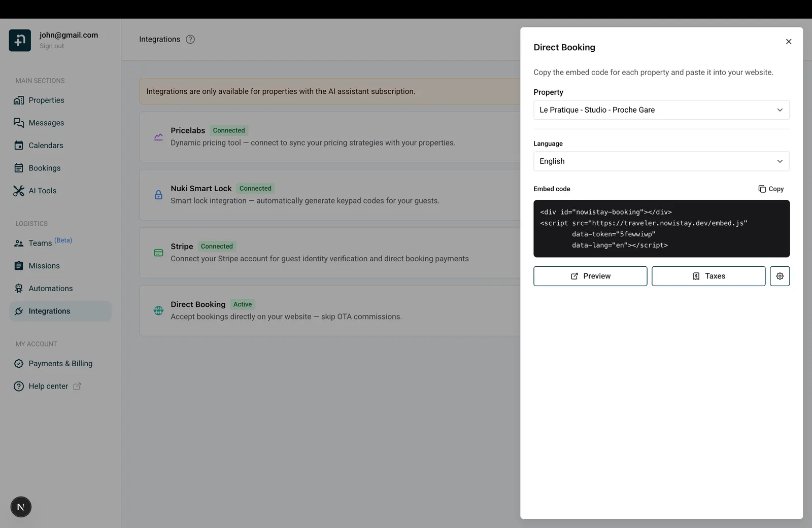Click the Stripe Connected badge
Image resolution: width=812 pixels, height=528 pixels.
[x=217, y=247]
